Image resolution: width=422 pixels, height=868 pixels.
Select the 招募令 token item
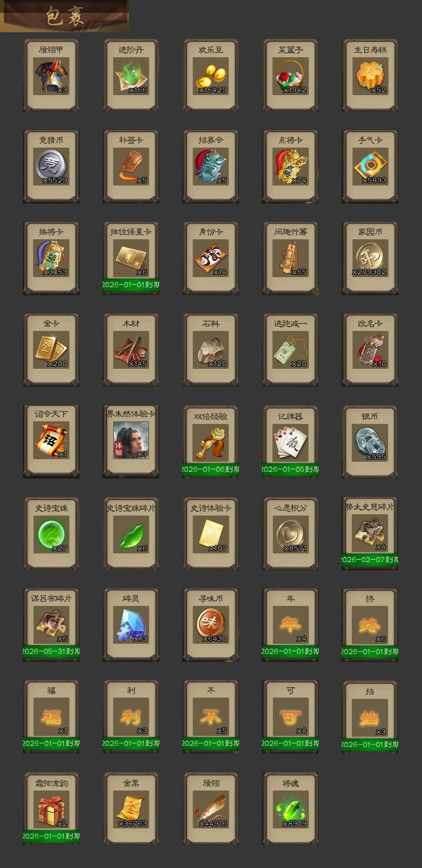(x=211, y=167)
